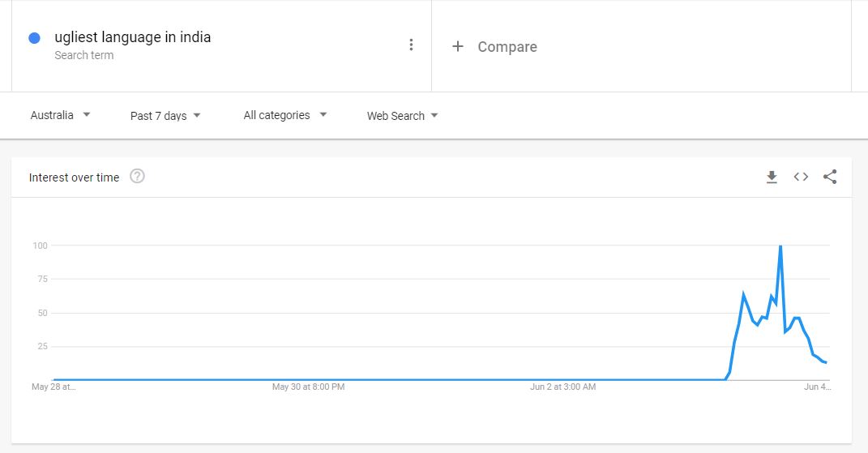Edit the 'ugliest language in india' term
The height and width of the screenshot is (453, 868).
click(x=132, y=37)
